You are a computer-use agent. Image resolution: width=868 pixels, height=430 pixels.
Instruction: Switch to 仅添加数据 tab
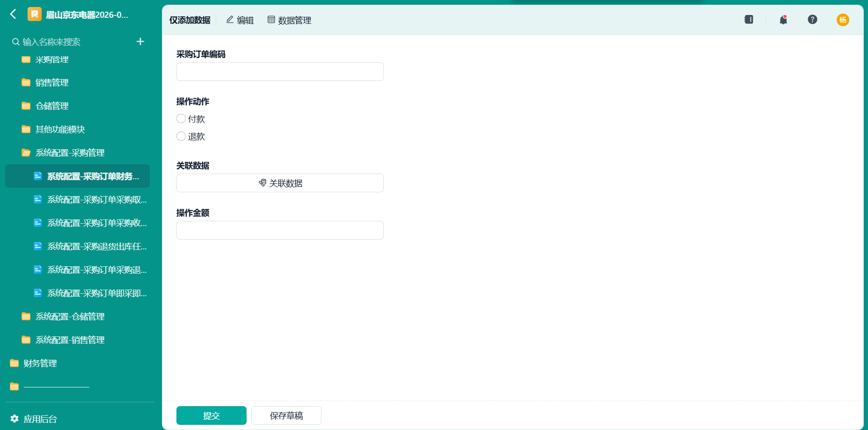(190, 20)
